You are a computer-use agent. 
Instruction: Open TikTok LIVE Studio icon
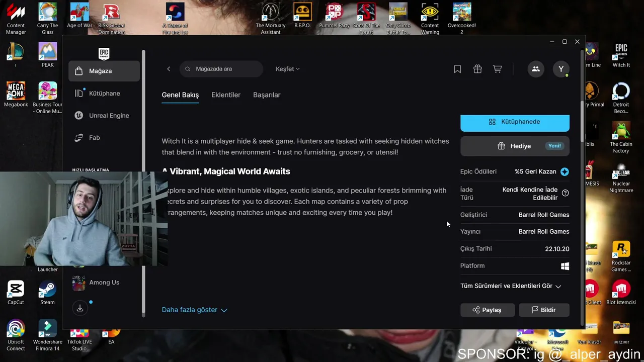pyautogui.click(x=79, y=339)
